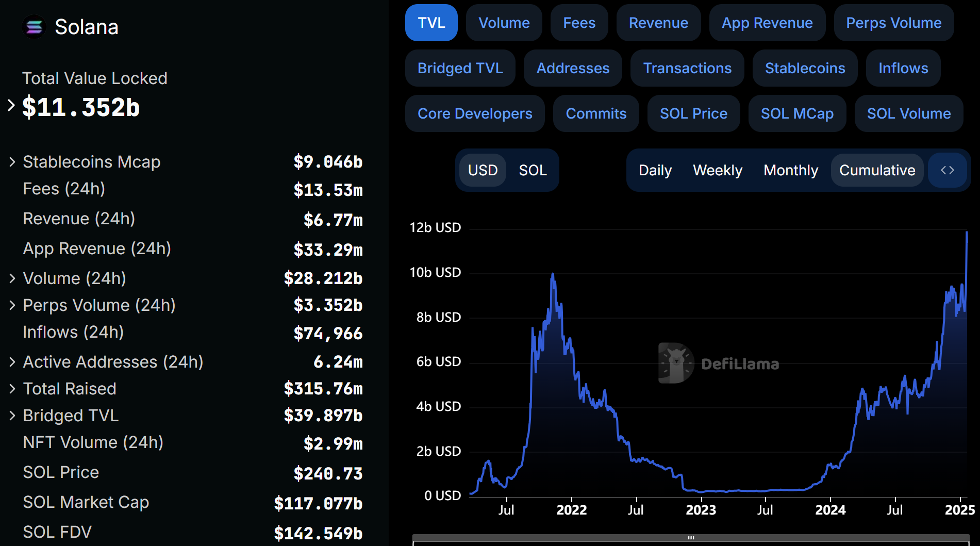
Task: Select the Monthly interval tab
Action: point(790,170)
